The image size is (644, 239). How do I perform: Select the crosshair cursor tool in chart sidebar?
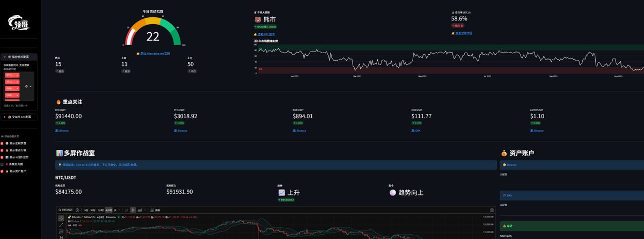61,219
